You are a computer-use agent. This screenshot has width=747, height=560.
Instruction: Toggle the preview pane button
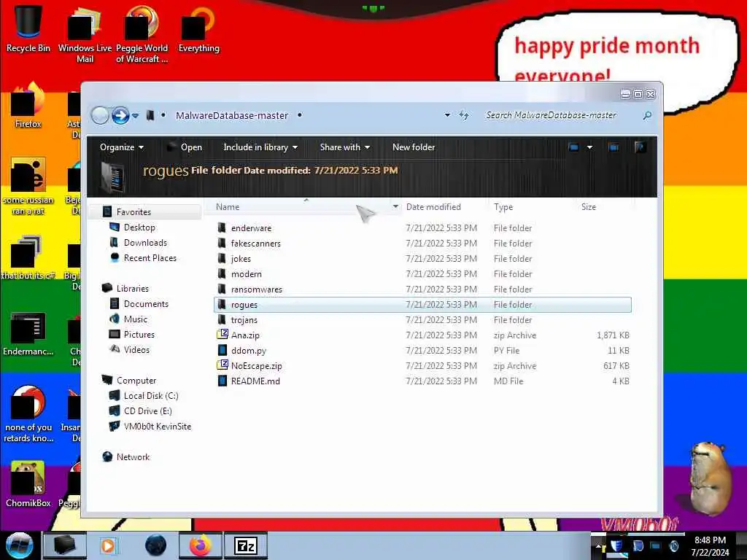(x=614, y=147)
